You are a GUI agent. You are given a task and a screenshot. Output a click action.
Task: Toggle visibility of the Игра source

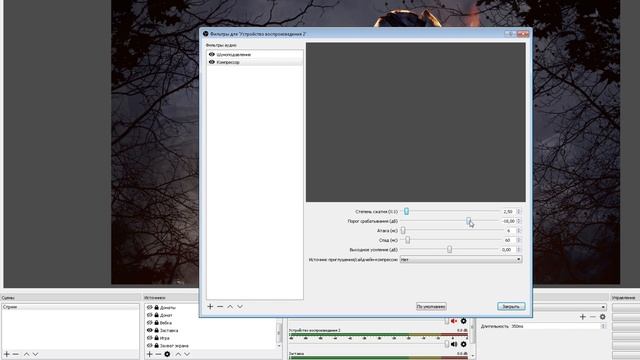pyautogui.click(x=150, y=338)
